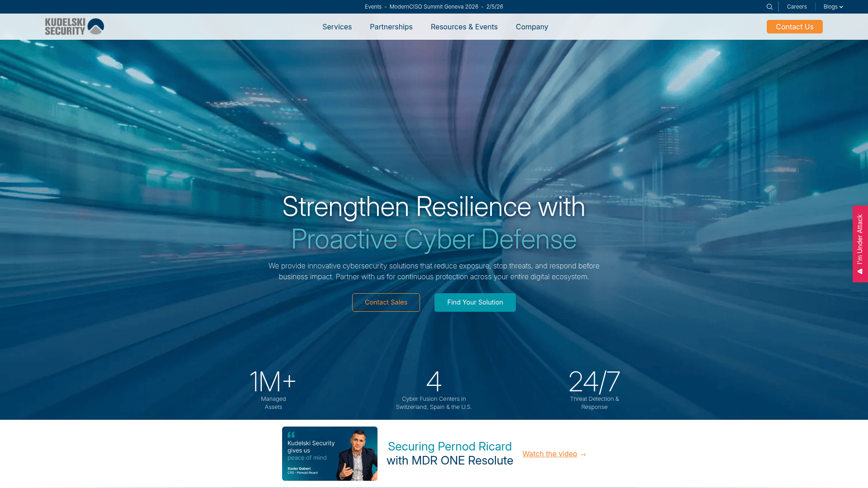The width and height of the screenshot is (868, 488).
Task: Open the Services dropdown menu
Action: (337, 27)
